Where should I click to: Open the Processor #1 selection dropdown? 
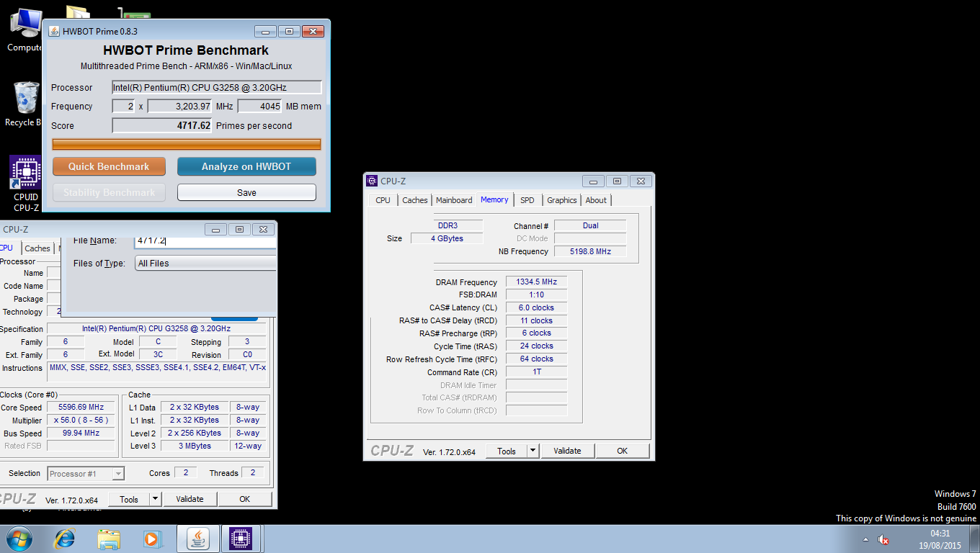coord(86,474)
